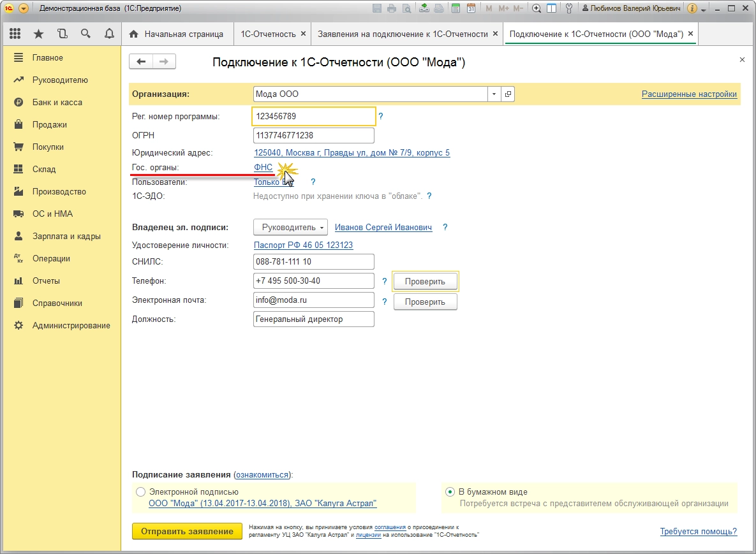Viewport: 756px width, 554px height.
Task: Open the 'Расширенные настройки' link
Action: click(x=689, y=94)
